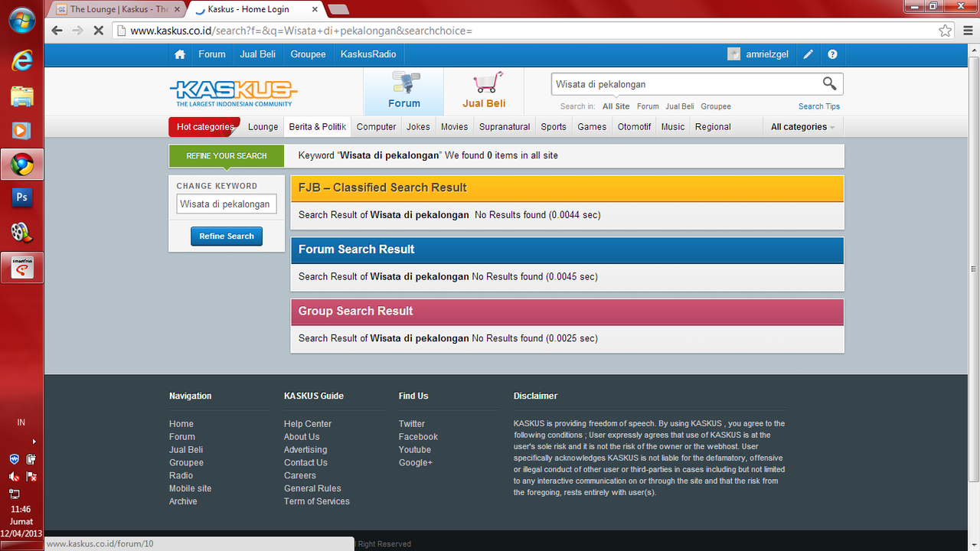Open Help Center footer link
980x551 pixels.
(308, 424)
